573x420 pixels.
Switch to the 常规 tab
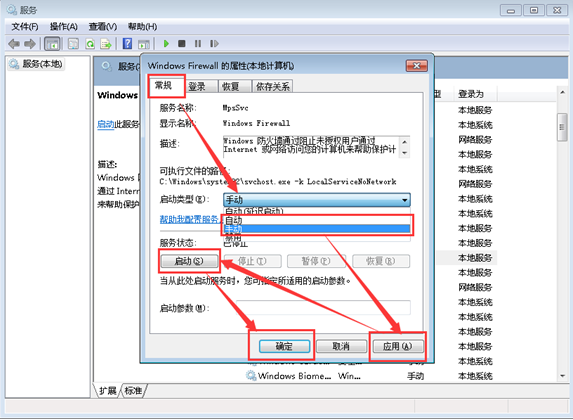coord(166,86)
